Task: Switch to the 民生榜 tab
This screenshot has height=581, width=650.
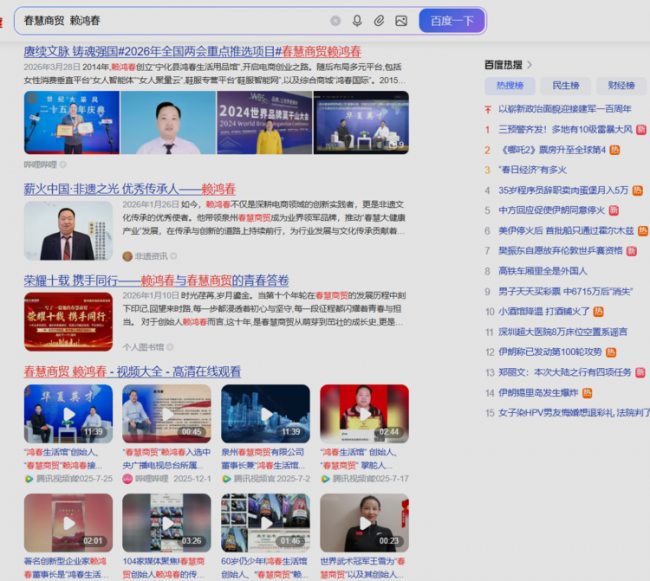Action: point(565,87)
